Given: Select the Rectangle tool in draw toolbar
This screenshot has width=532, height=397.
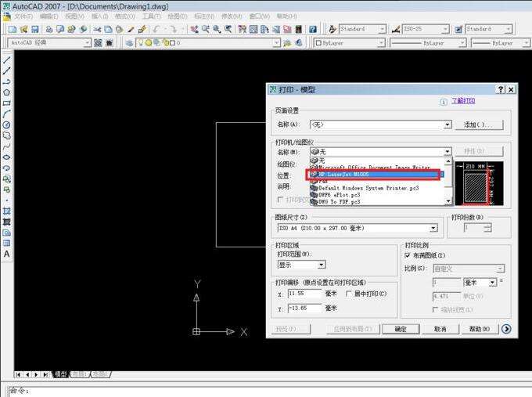Looking at the screenshot, I should 6,103.
